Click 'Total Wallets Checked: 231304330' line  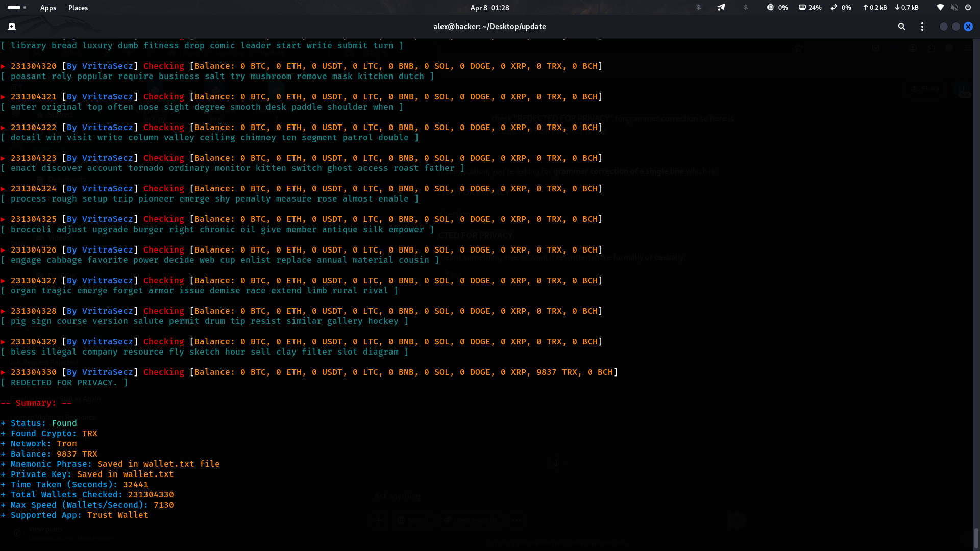(87, 495)
